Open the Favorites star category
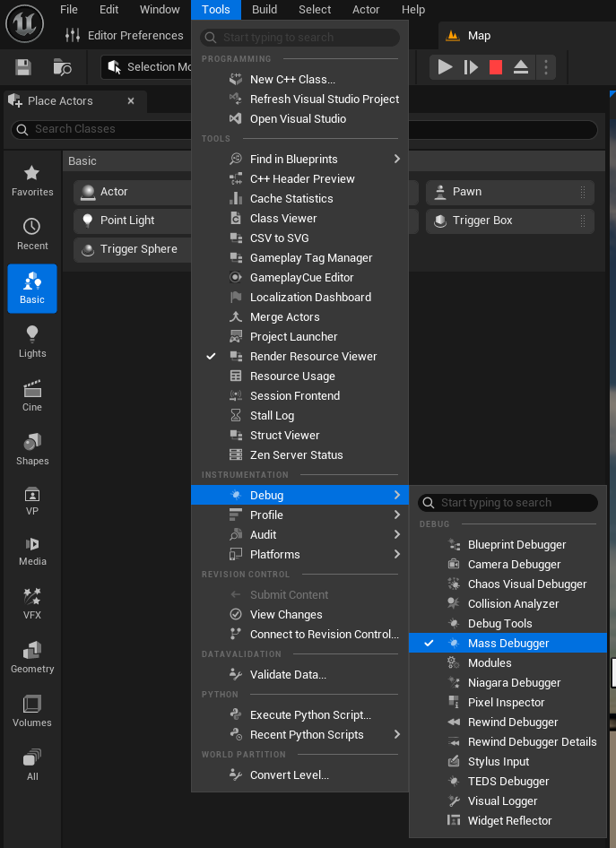Screen dimensions: 616x848 [x=32, y=180]
